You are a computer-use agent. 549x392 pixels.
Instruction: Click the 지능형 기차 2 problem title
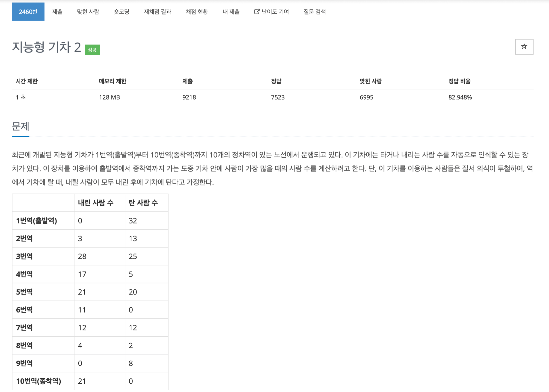[46, 47]
